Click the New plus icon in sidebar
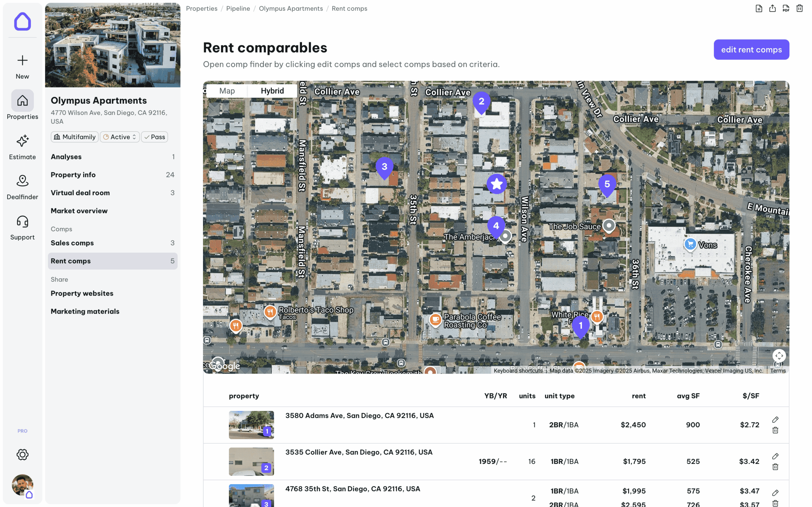 pyautogui.click(x=22, y=60)
